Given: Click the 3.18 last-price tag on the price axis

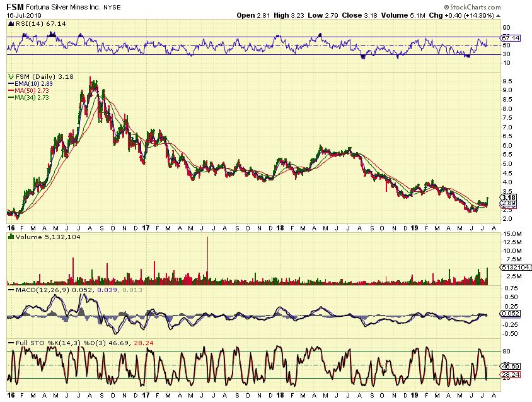Looking at the screenshot, I should click(x=509, y=198).
